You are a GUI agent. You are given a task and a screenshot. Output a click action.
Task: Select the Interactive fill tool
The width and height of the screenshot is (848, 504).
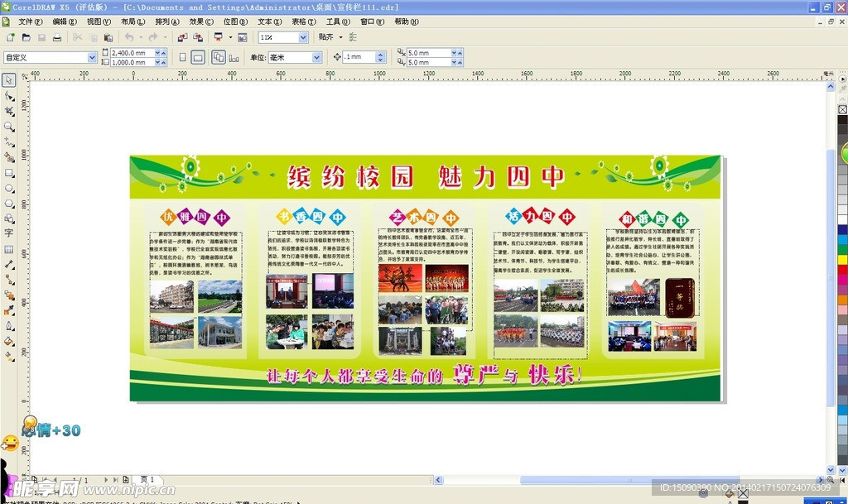8,356
